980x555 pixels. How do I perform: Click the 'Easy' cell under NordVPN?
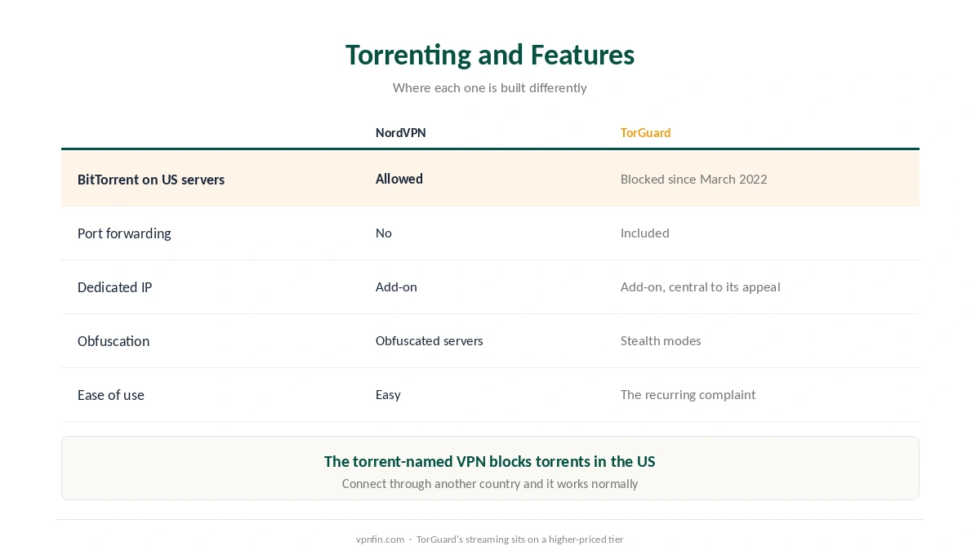point(388,395)
